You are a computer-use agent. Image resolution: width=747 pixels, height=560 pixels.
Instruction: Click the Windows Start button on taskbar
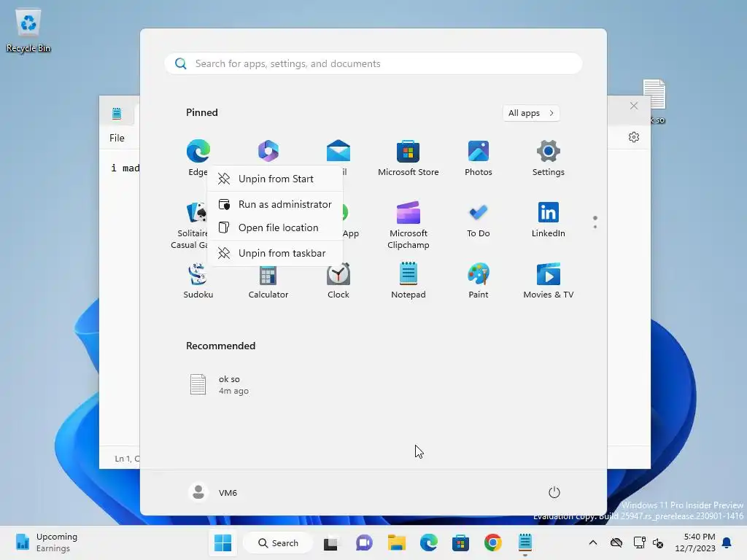pyautogui.click(x=223, y=542)
